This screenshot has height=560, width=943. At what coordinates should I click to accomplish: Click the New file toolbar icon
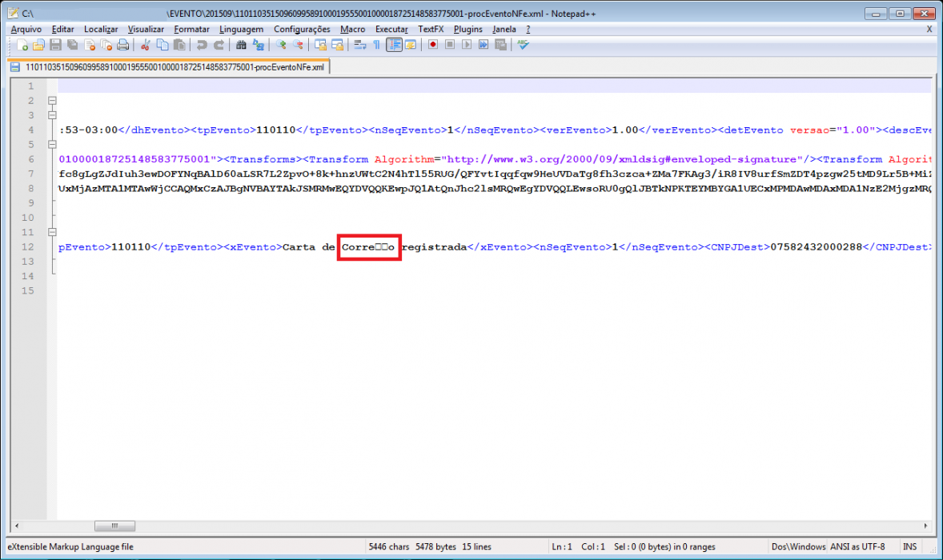point(22,45)
